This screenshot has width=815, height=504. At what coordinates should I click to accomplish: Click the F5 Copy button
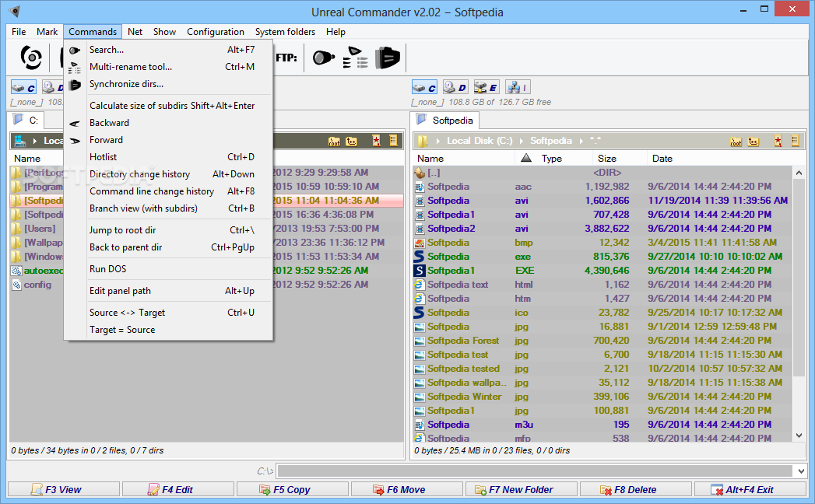(292, 489)
